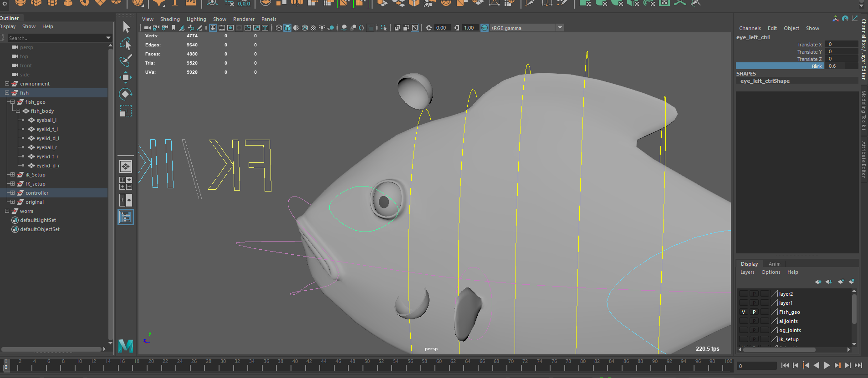Viewport: 868px width, 378px height.
Task: Choose the Move tool
Action: click(126, 77)
